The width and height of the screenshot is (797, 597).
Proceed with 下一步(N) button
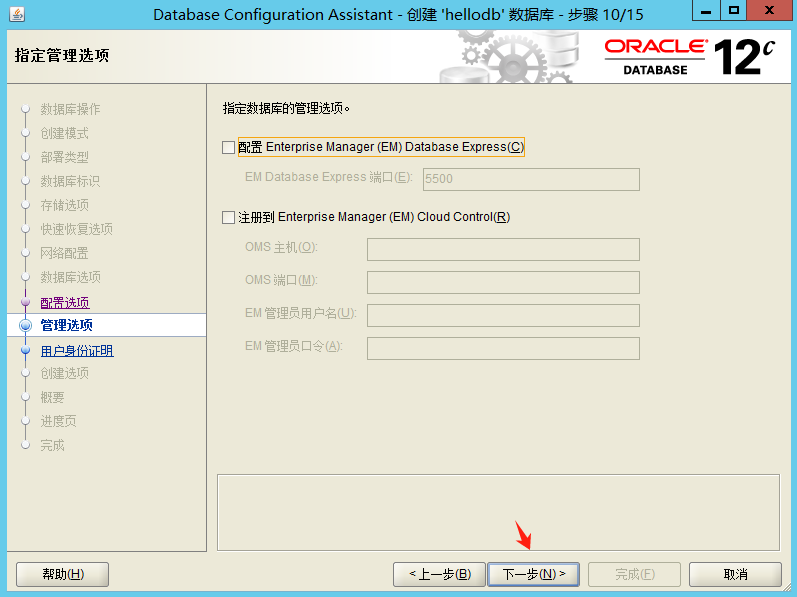click(x=534, y=575)
